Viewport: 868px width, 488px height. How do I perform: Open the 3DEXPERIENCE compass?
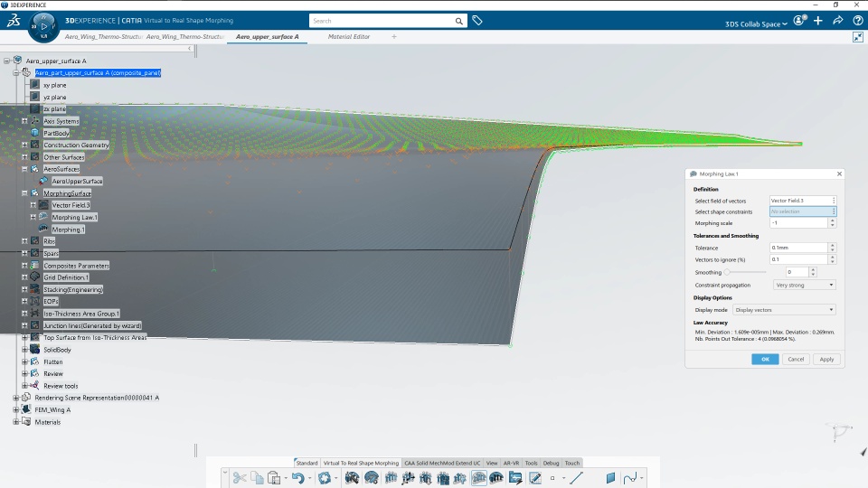click(x=43, y=26)
